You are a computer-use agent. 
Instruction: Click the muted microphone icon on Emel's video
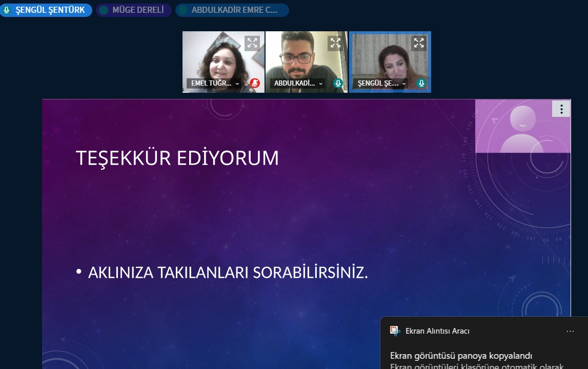pyautogui.click(x=255, y=83)
